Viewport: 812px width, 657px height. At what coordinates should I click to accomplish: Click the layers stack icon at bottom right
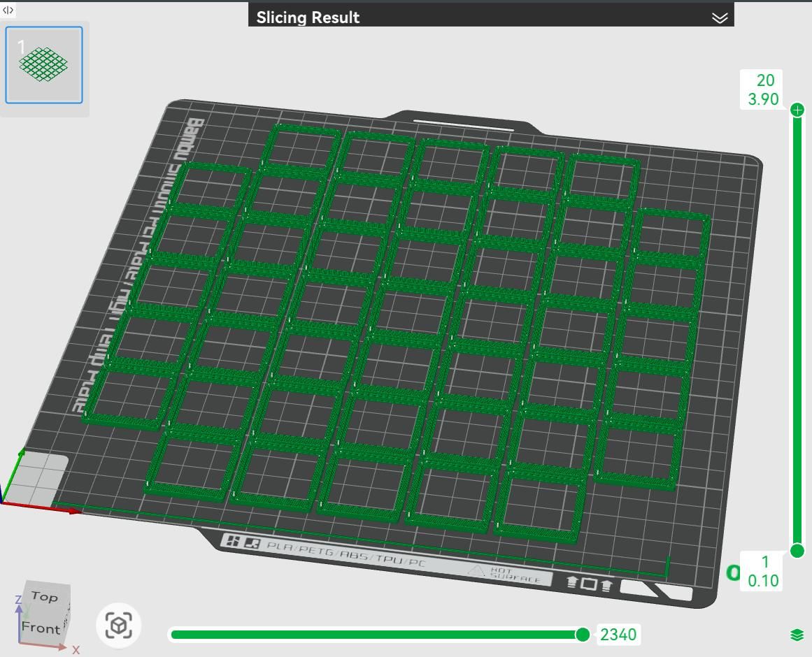797,635
